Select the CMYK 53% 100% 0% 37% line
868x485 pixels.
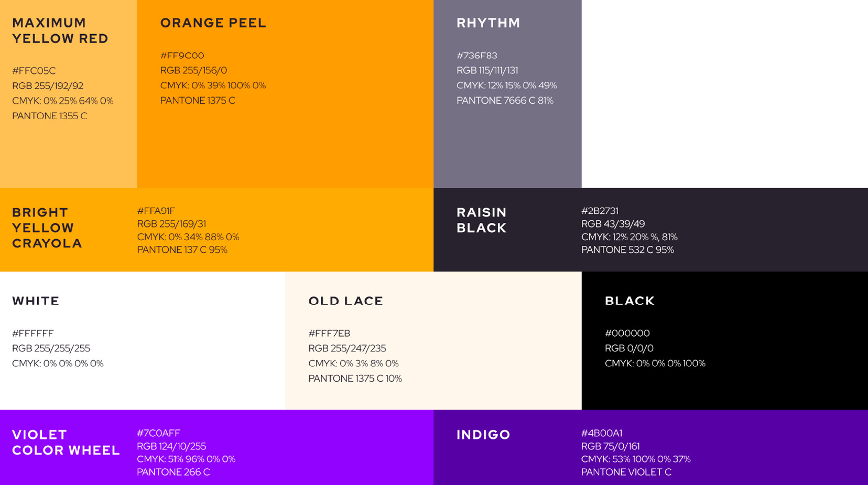(636, 459)
